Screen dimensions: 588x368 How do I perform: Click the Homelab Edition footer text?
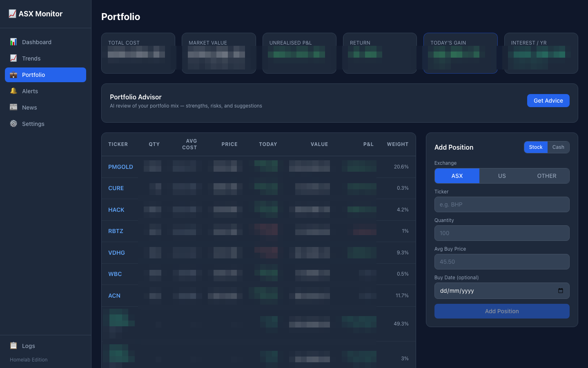pos(29,360)
